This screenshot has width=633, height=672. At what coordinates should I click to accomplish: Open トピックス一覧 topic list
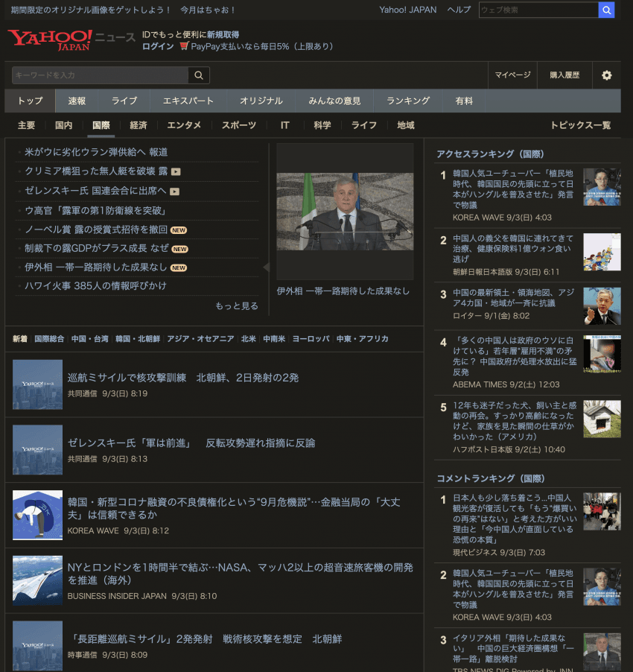point(580,125)
